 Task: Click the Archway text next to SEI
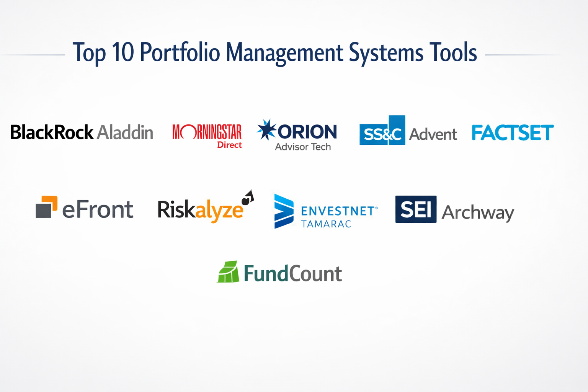point(478,212)
